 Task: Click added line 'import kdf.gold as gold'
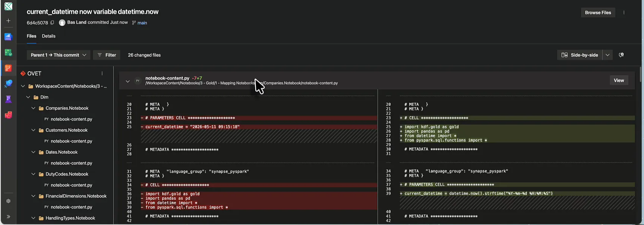click(517, 127)
